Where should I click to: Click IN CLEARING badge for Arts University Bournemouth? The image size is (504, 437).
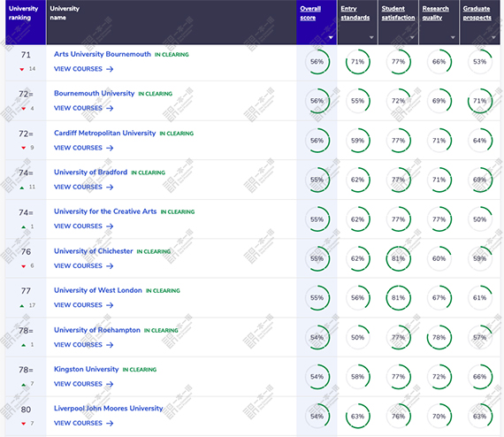coord(172,55)
